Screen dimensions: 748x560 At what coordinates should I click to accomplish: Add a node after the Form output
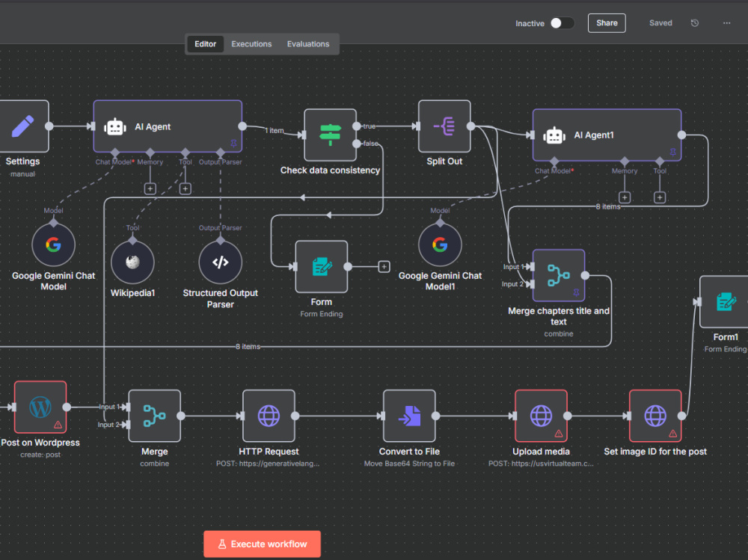pos(384,267)
